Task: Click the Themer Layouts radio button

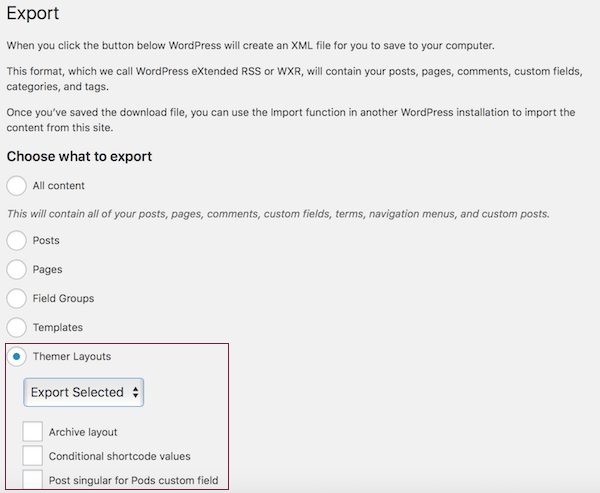Action: pos(16,357)
